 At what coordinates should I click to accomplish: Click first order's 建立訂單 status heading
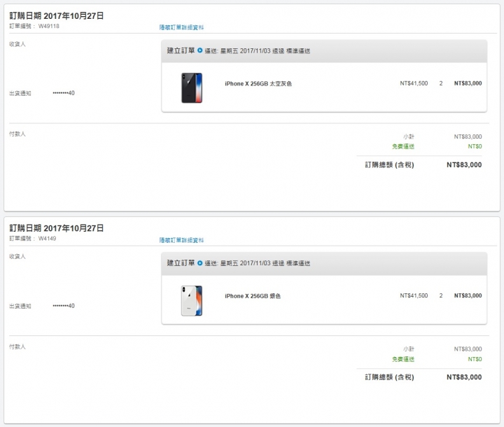pyautogui.click(x=181, y=50)
